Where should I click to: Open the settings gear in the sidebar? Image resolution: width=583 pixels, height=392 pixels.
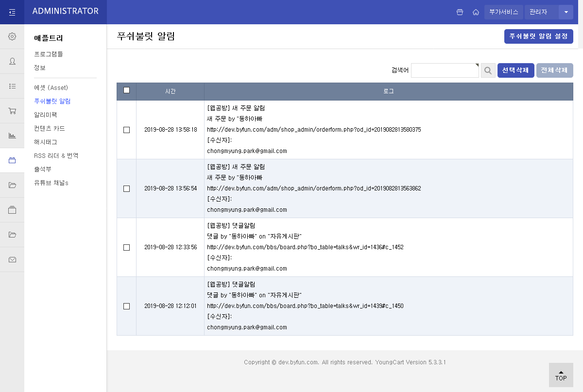click(x=12, y=36)
